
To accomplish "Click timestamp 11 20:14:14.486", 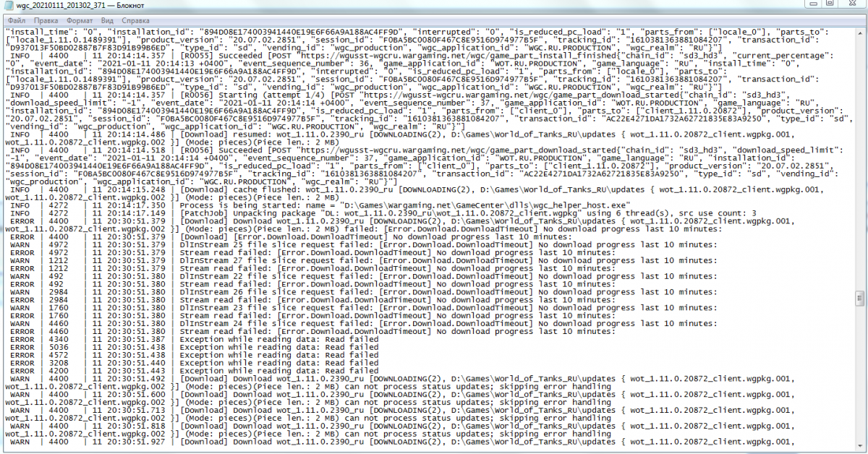I will pyautogui.click(x=129, y=135).
